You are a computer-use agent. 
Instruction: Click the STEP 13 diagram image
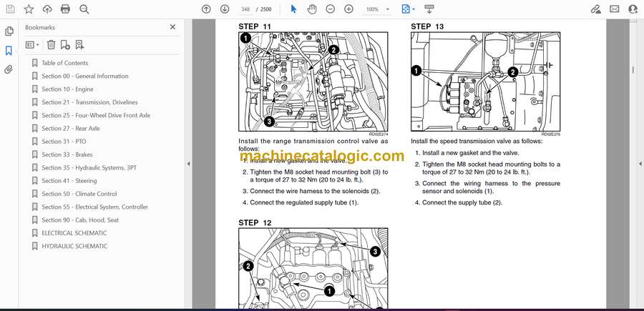pos(485,82)
